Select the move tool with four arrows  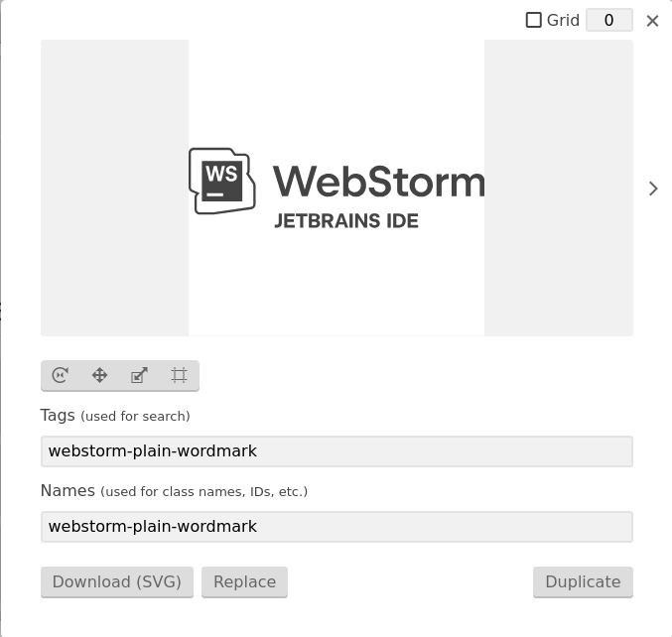[x=100, y=375]
